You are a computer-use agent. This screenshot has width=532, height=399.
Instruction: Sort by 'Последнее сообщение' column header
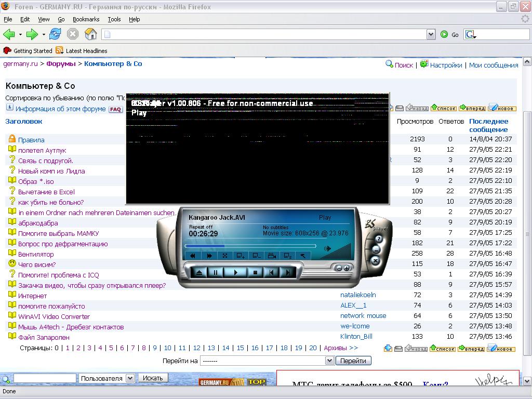[488, 125]
